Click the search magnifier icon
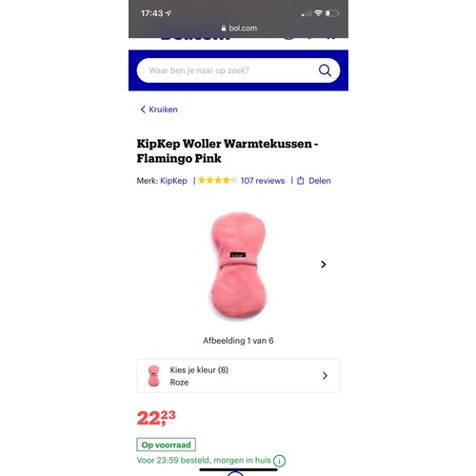476x476 pixels. [x=325, y=70]
